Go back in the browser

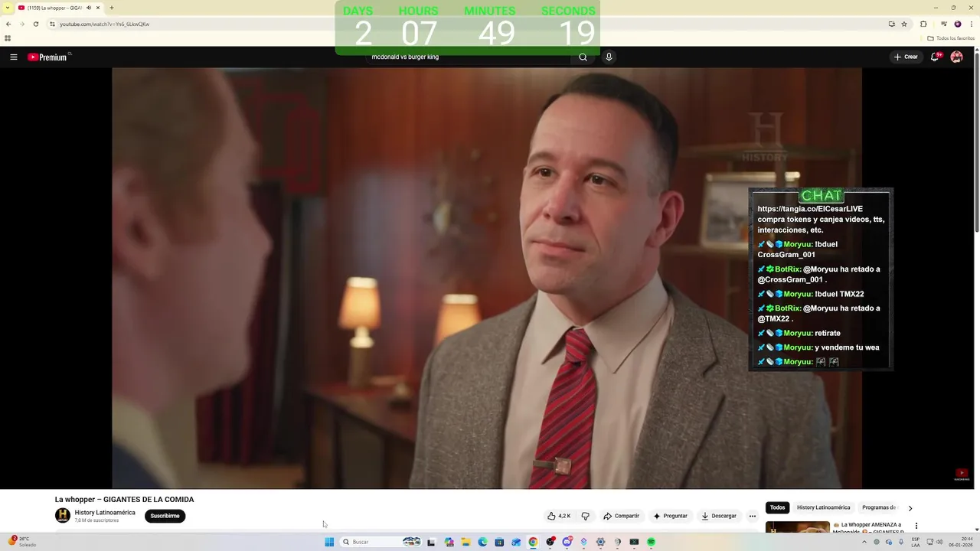tap(8, 24)
